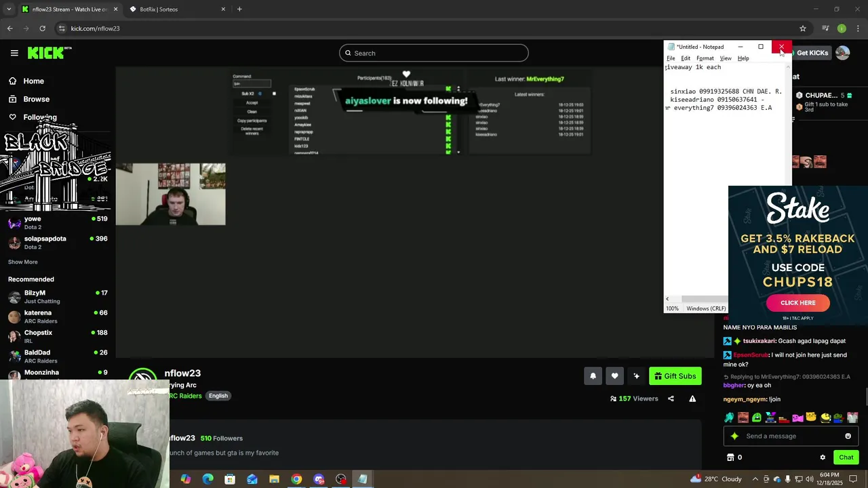868x488 pixels.
Task: Click the notification bell for nflow23
Action: click(x=593, y=376)
